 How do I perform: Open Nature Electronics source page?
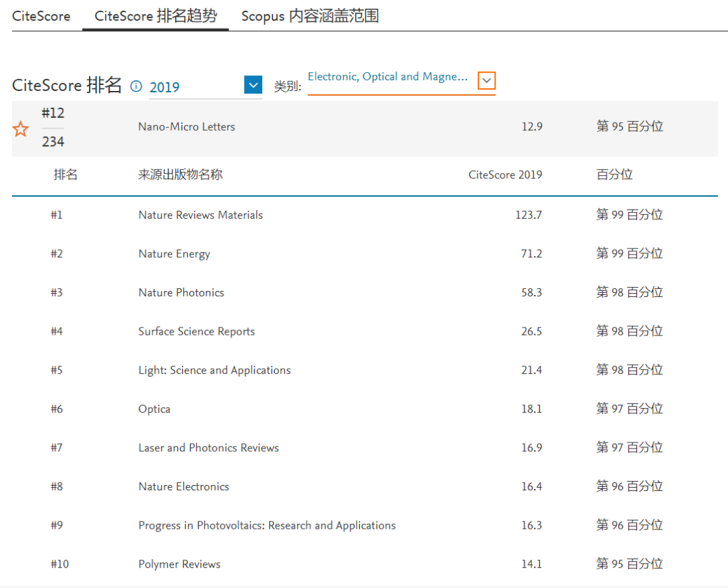[184, 486]
